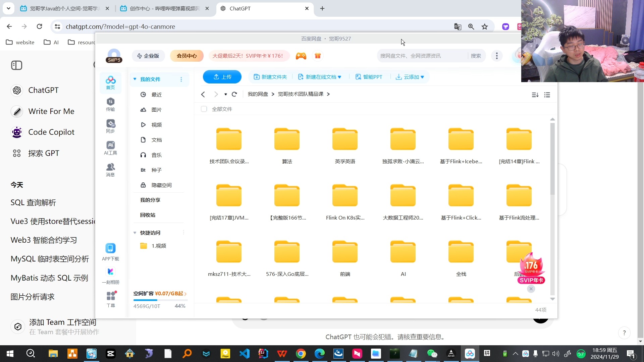Viewport: 644px width, 362px height.
Task: Open 我的文件 three-dot options menu
Action: click(181, 79)
